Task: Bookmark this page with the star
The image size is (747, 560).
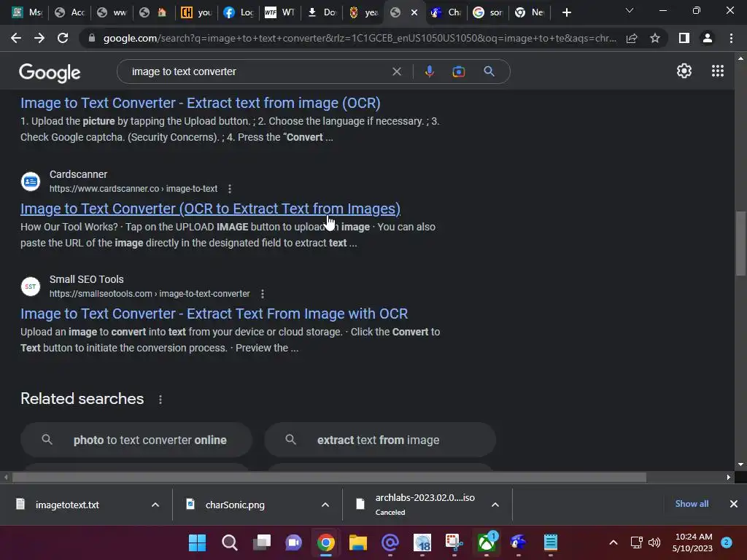Action: point(655,38)
